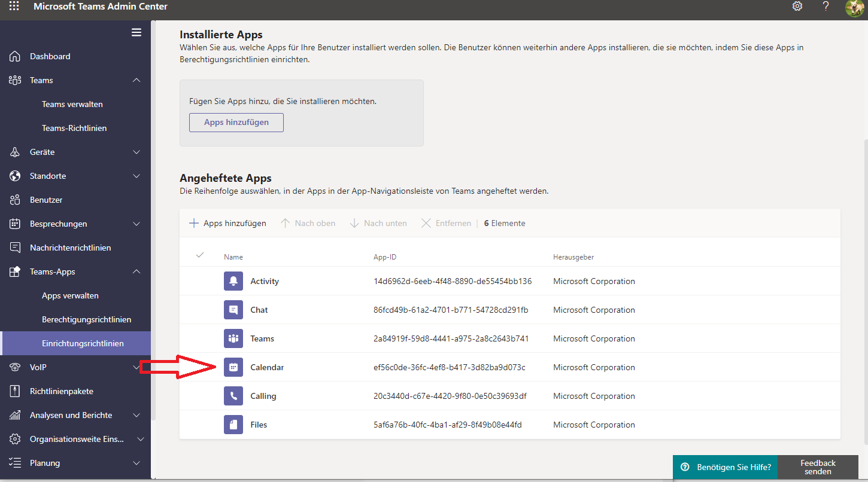Click Files app ID 5af6a76b-40fc-4ba1-af29-8f49b08e44fd
The height and width of the screenshot is (482, 868).
pos(448,425)
